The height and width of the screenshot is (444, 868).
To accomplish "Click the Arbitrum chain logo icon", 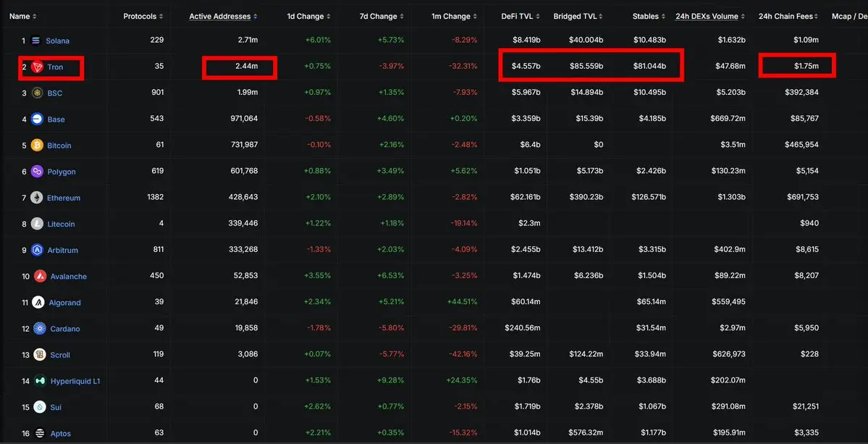I will click(x=37, y=250).
